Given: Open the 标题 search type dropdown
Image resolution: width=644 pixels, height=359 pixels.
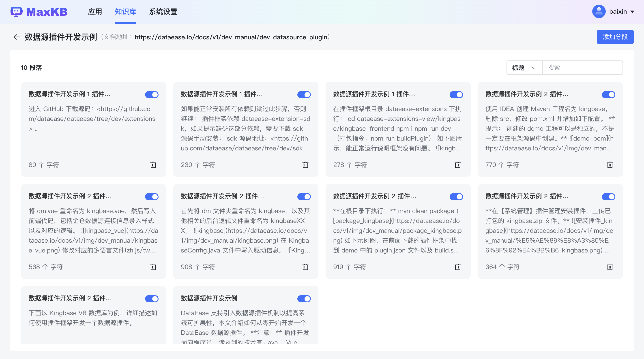Looking at the screenshot, I should coord(524,68).
